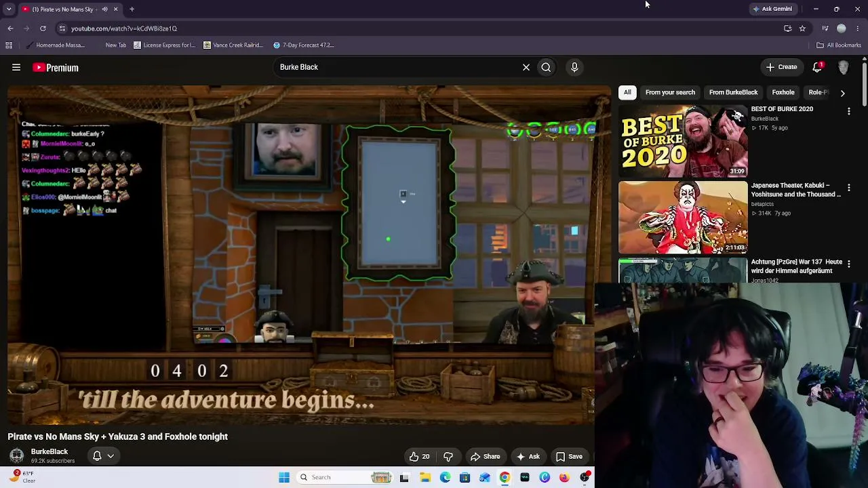Open Windows Start menu
Screen dimensions: 868x488
point(284,477)
